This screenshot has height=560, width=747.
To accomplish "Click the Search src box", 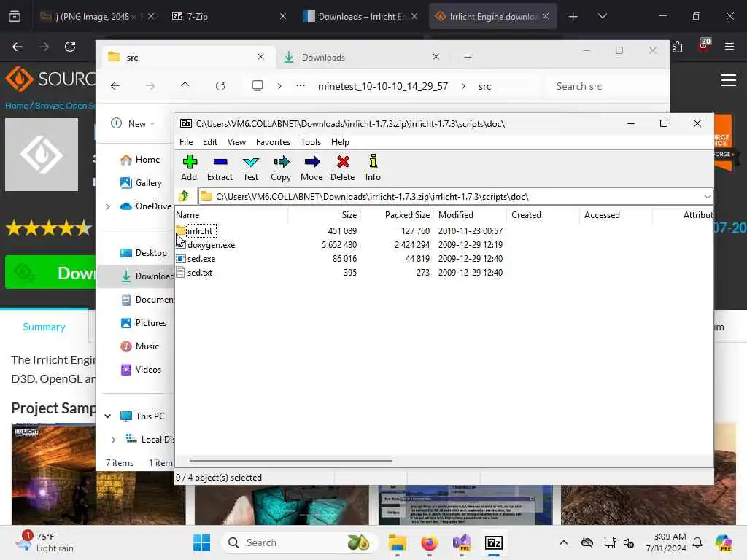I will [606, 86].
